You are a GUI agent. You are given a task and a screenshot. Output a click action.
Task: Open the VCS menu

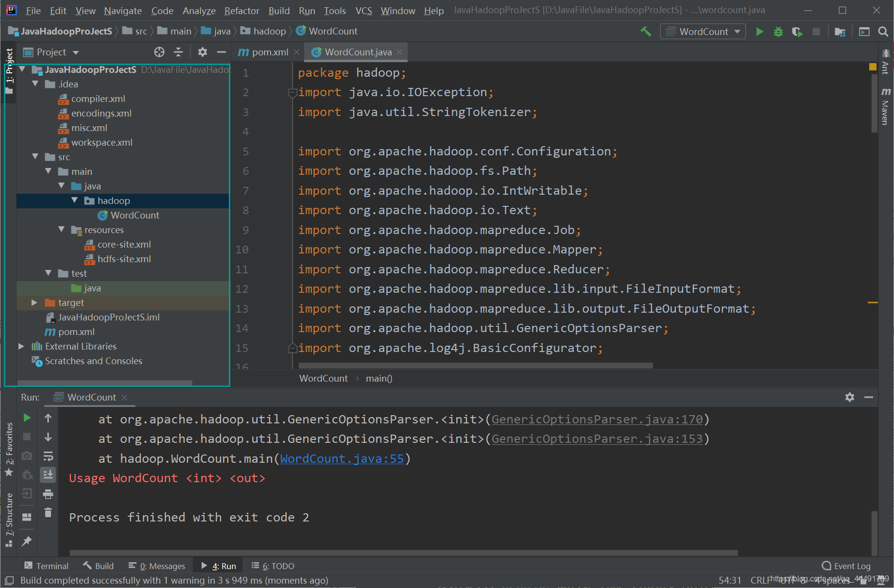coord(363,11)
